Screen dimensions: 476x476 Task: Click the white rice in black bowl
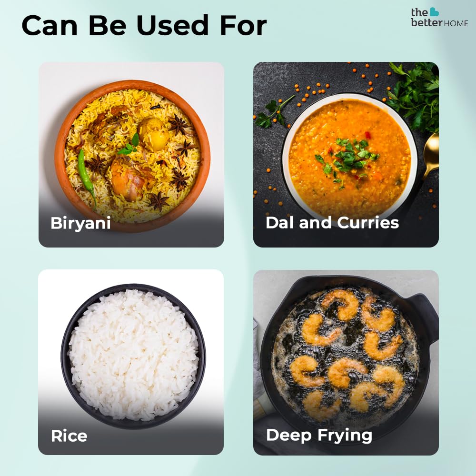pyautogui.click(x=133, y=355)
